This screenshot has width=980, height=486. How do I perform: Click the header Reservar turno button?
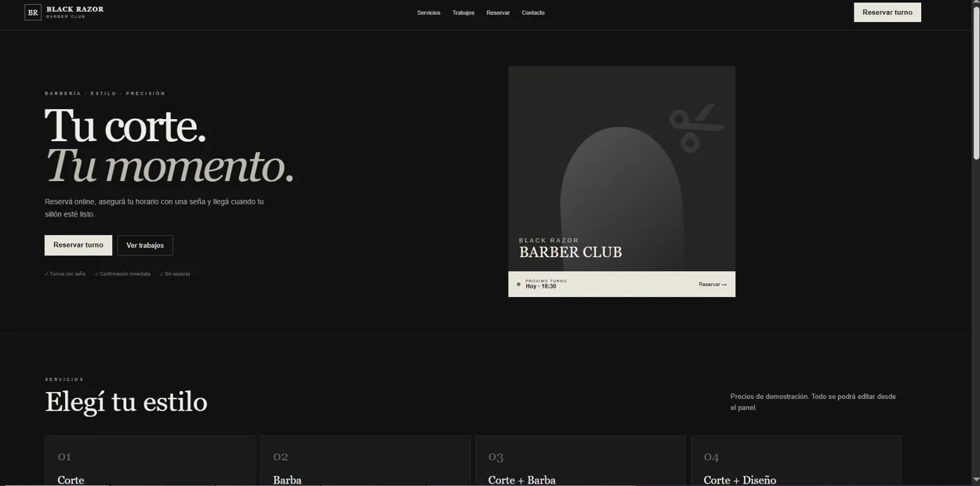tap(887, 13)
